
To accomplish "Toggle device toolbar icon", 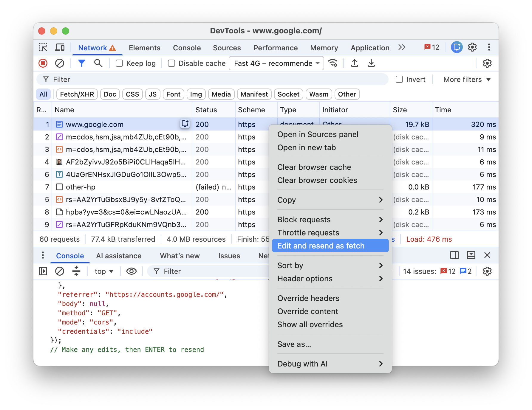I will (x=60, y=47).
